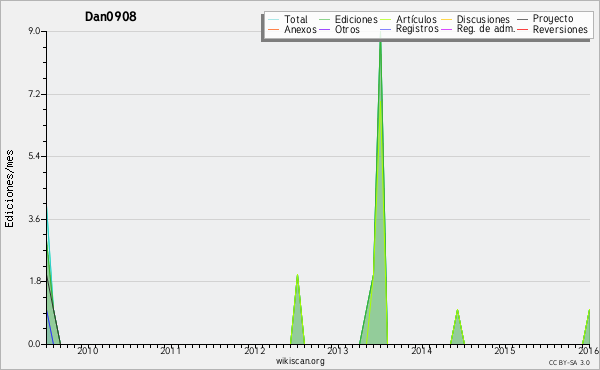Image resolution: width=600 pixels, height=370 pixels.
Task: Click the 5.4 y-axis label
Action: click(34, 156)
